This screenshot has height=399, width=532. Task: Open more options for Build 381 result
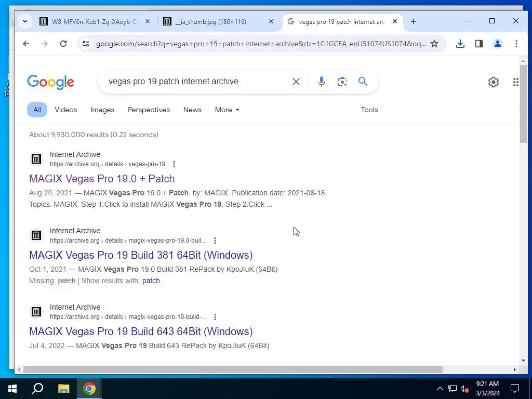click(215, 241)
